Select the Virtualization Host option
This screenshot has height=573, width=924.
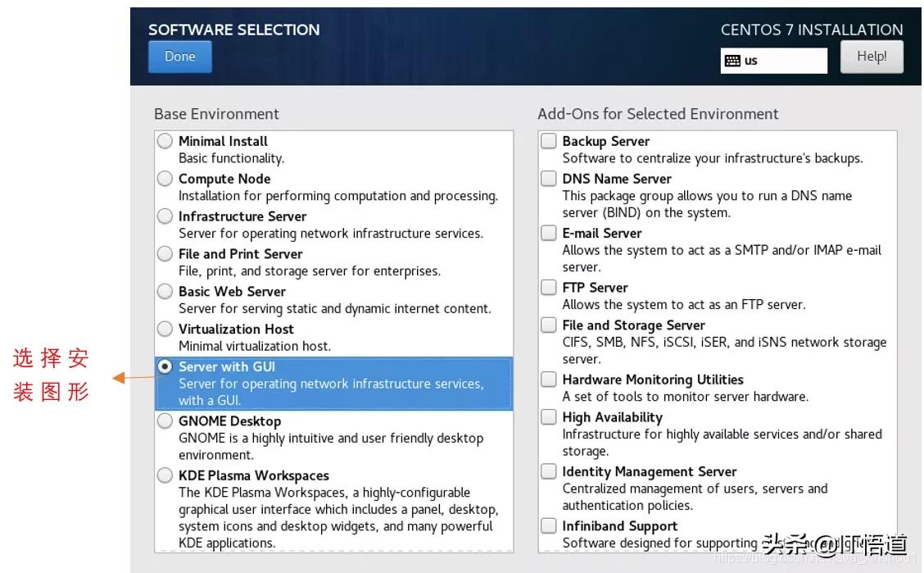coord(165,329)
